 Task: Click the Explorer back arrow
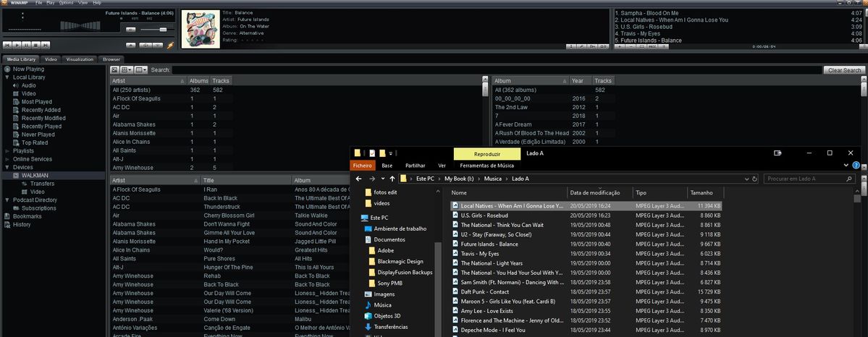(358, 179)
